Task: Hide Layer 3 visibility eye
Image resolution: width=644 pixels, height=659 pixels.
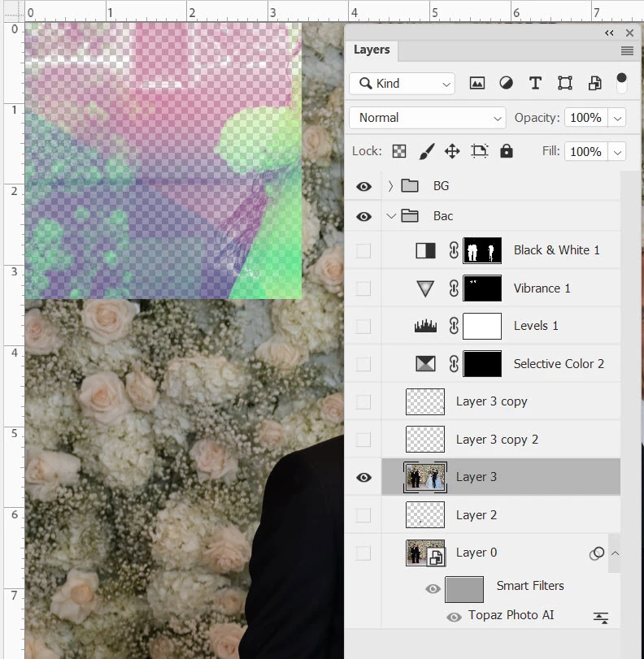Action: 363,478
